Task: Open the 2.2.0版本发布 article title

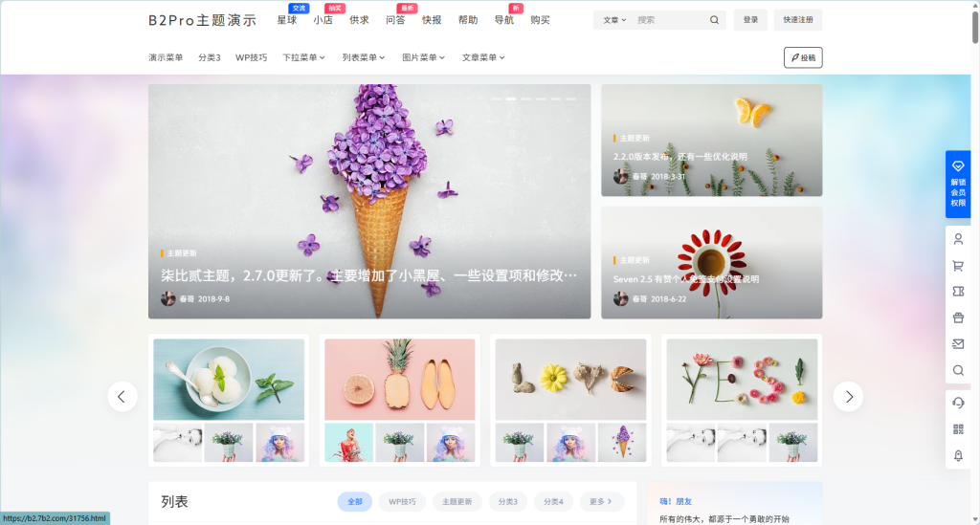Action: tap(680, 157)
